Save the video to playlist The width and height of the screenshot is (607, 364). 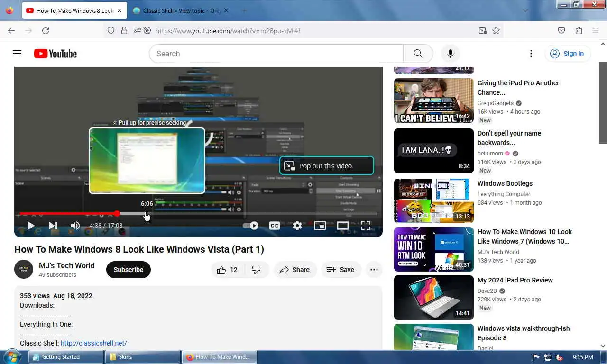[340, 270]
